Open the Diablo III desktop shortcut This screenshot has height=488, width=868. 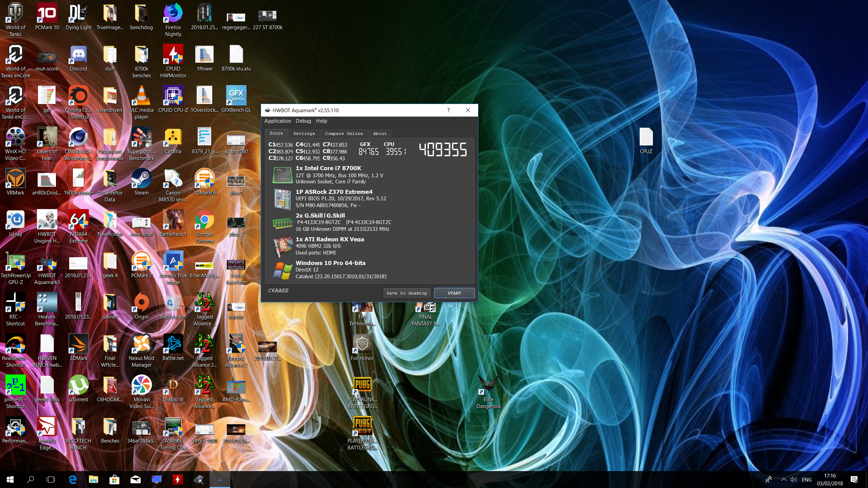click(x=173, y=389)
